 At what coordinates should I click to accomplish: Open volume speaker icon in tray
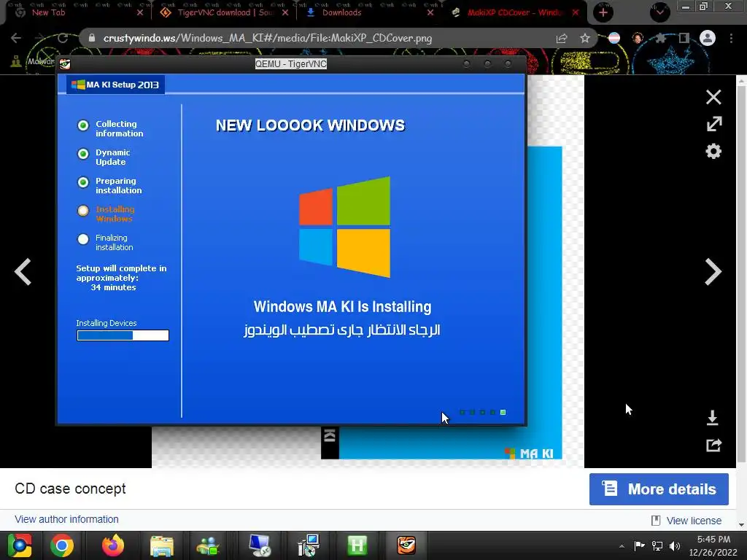pos(675,545)
